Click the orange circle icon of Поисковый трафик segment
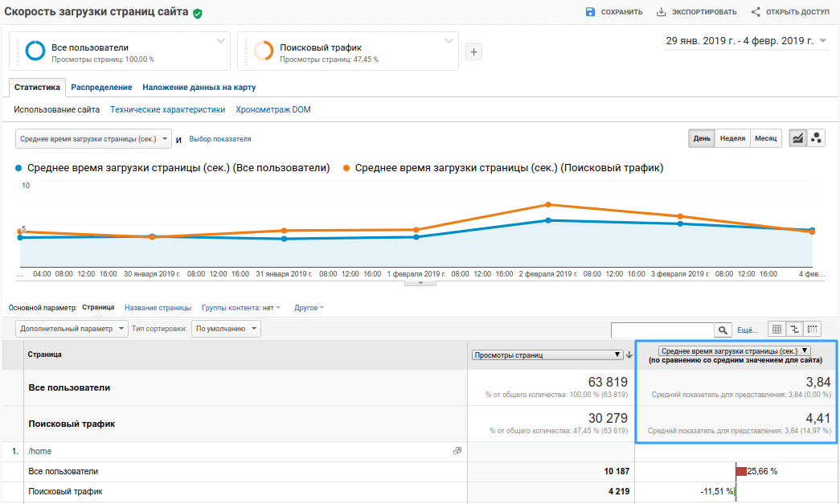This screenshot has width=840, height=504. (264, 51)
